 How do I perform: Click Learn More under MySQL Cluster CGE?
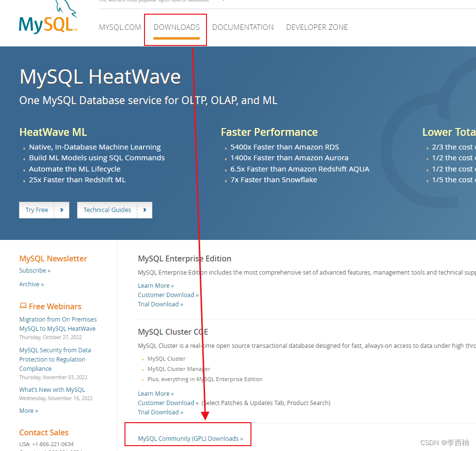pos(156,393)
